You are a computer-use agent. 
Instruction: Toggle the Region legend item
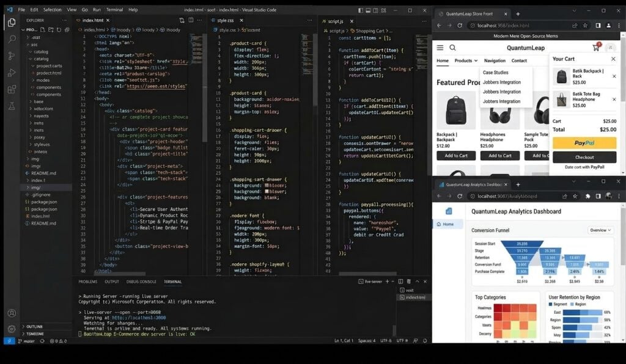(578, 304)
